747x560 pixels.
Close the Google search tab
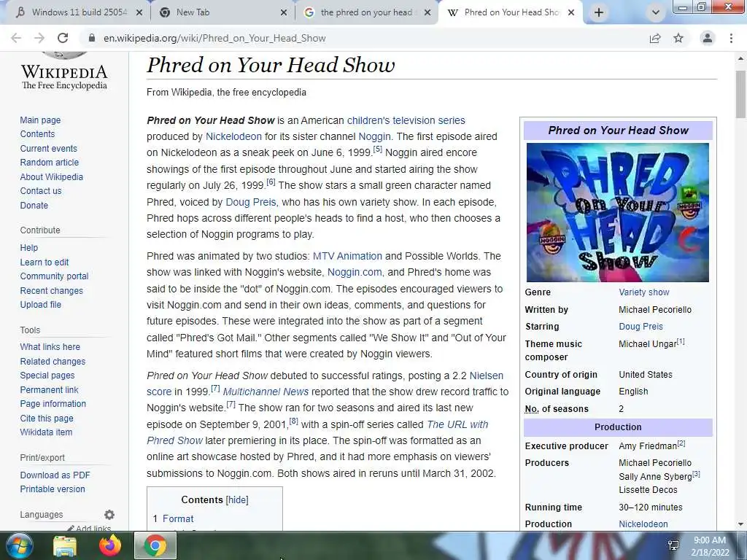pos(427,13)
